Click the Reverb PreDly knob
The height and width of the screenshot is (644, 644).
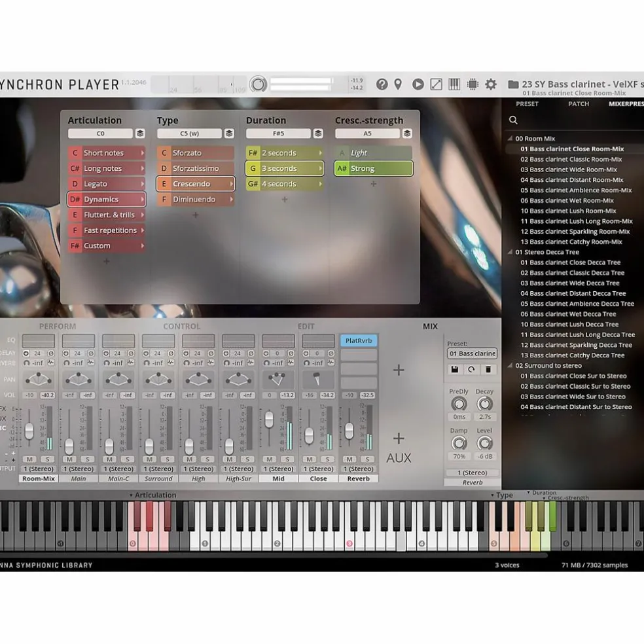[459, 404]
